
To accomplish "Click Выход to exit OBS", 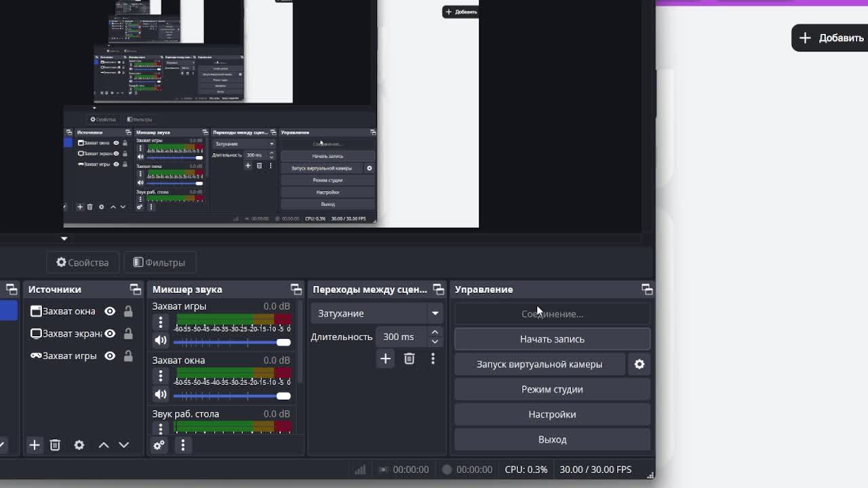I will [552, 439].
